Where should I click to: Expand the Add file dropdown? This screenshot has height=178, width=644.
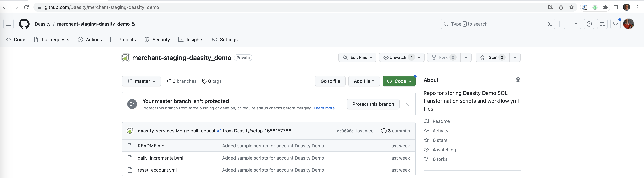coord(364,81)
